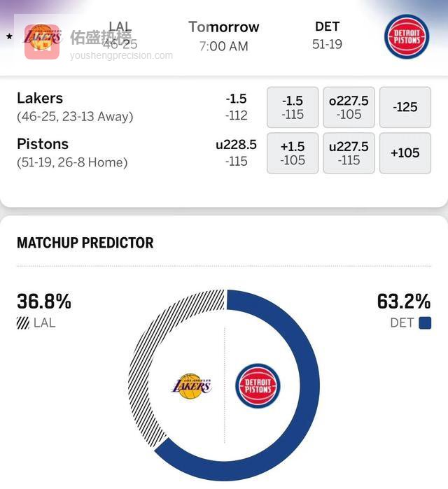Select the over o227.5 at -105
The image size is (448, 489).
point(349,108)
